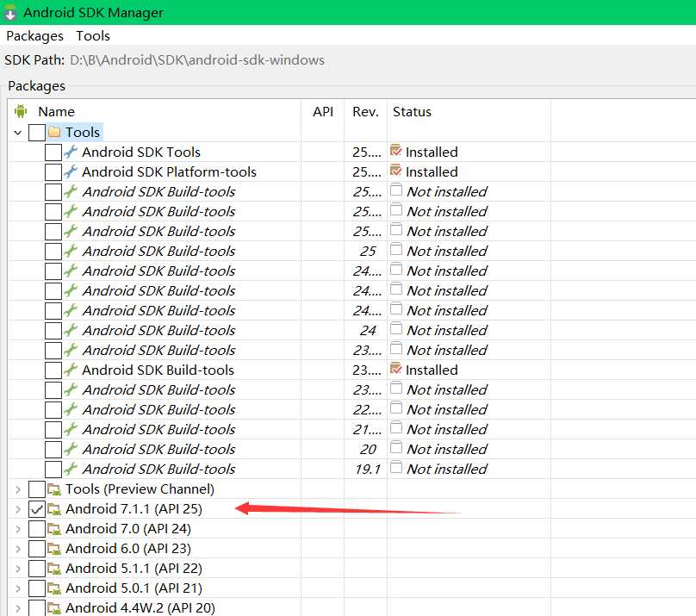
Task: Tick the Android SDK Platform-tools checkbox
Action: pyautogui.click(x=53, y=172)
